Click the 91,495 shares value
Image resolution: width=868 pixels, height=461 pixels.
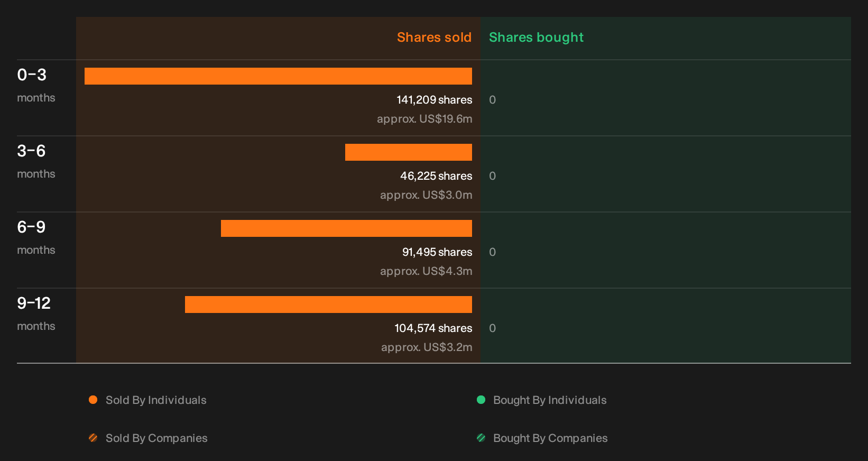(x=437, y=252)
